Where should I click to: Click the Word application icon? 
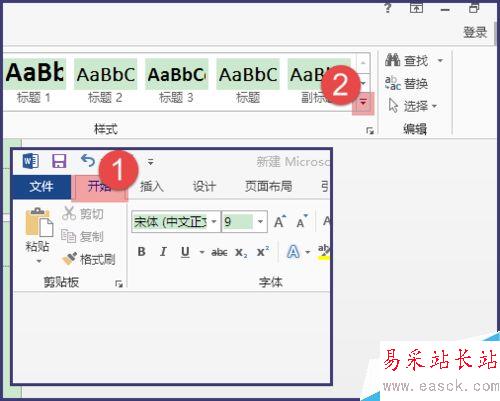31,161
